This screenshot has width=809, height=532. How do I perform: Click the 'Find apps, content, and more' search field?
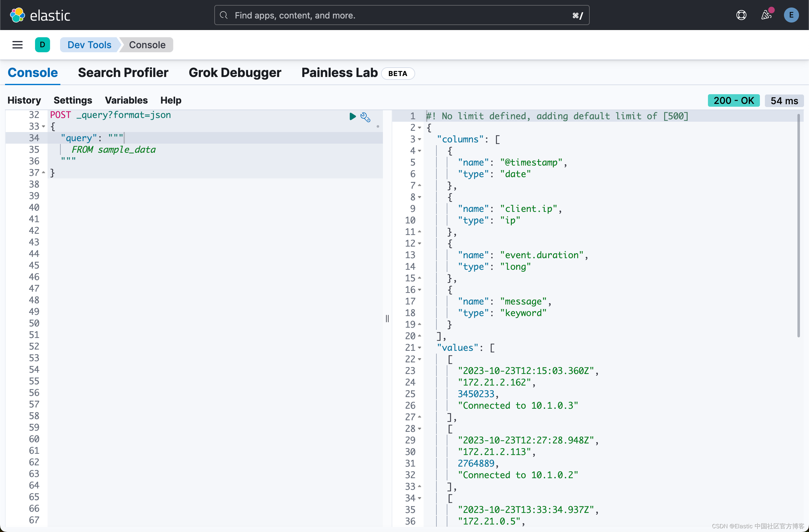coord(401,15)
